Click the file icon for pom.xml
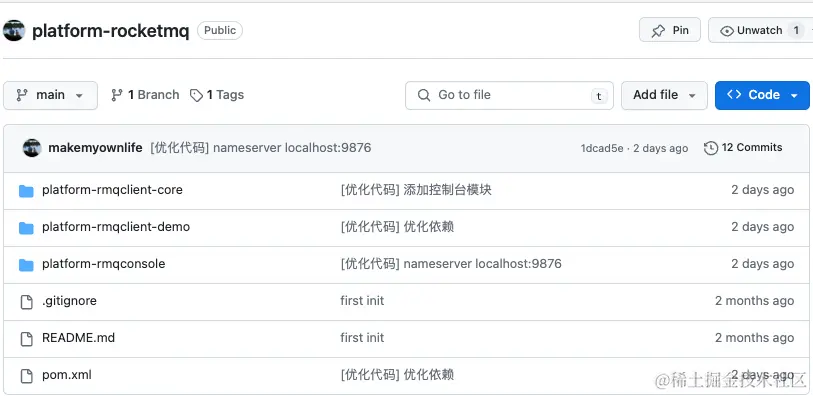 click(x=26, y=375)
